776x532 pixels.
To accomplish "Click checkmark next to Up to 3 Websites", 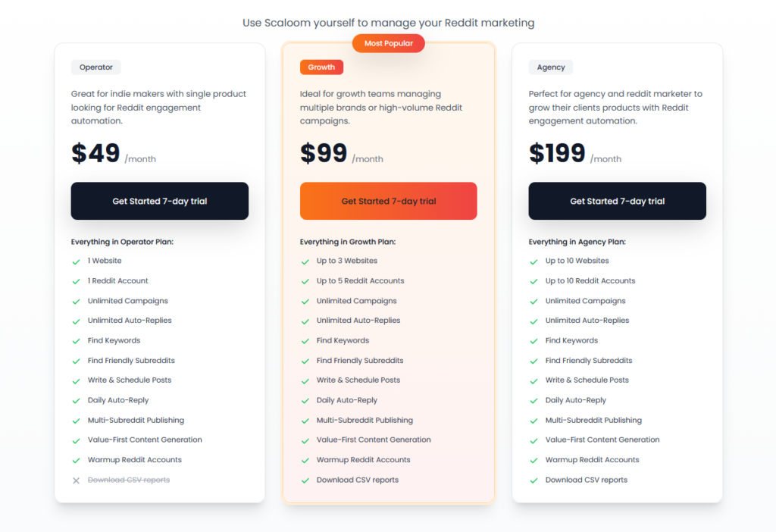I will pyautogui.click(x=305, y=261).
